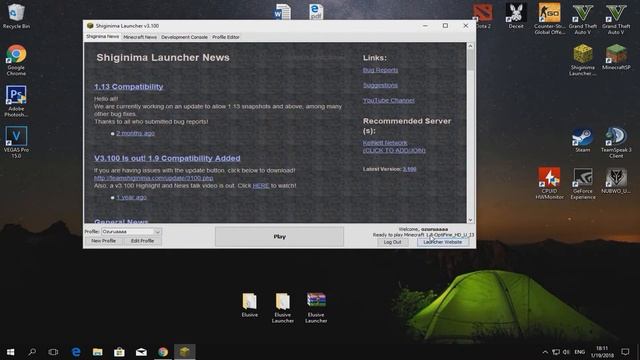Open the 1.13 Compatibility headline link

[129, 87]
